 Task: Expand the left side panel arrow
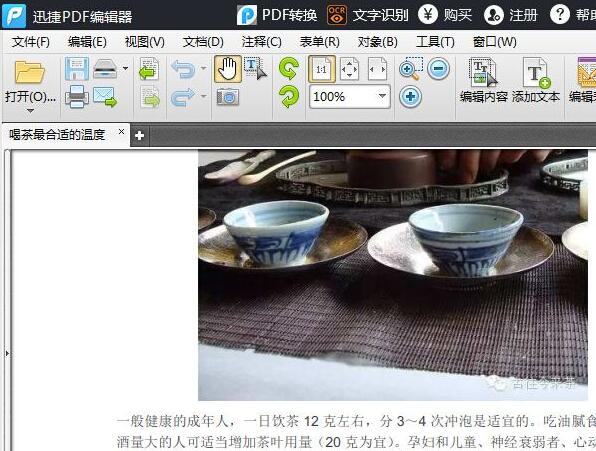click(x=7, y=354)
